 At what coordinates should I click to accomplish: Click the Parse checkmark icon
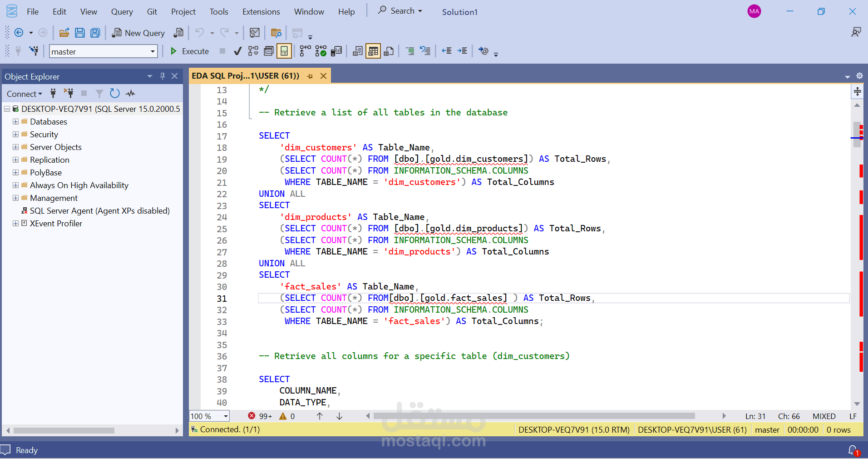coord(237,51)
